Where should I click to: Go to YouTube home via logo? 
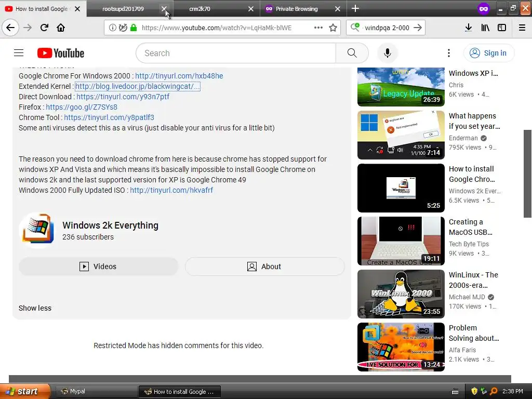point(61,54)
